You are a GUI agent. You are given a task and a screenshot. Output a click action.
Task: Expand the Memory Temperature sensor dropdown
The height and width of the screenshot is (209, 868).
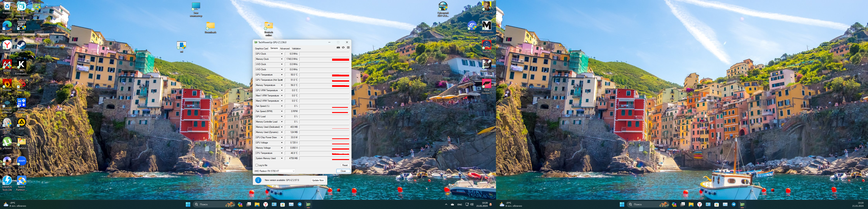pos(282,85)
